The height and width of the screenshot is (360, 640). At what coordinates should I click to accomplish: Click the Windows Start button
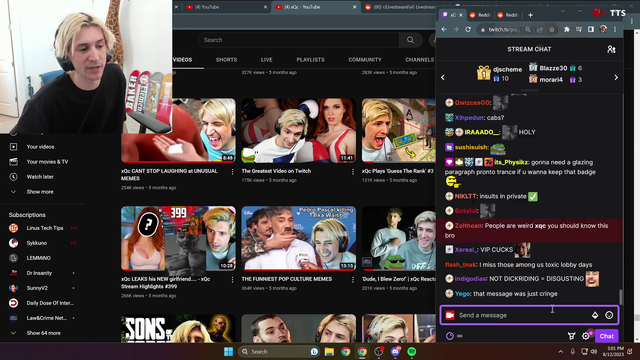(x=229, y=351)
